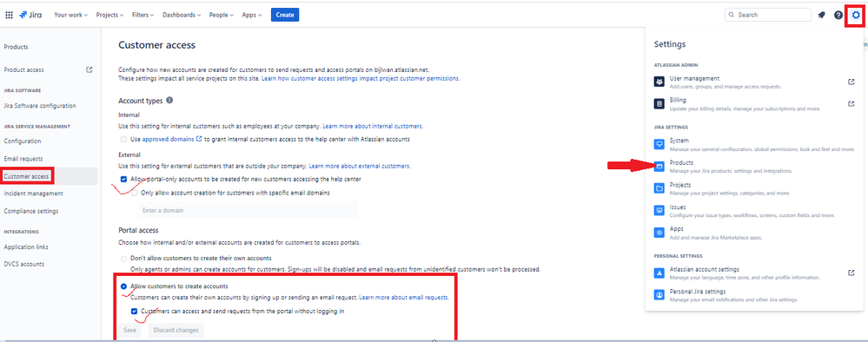Open the approved domains link

click(169, 140)
